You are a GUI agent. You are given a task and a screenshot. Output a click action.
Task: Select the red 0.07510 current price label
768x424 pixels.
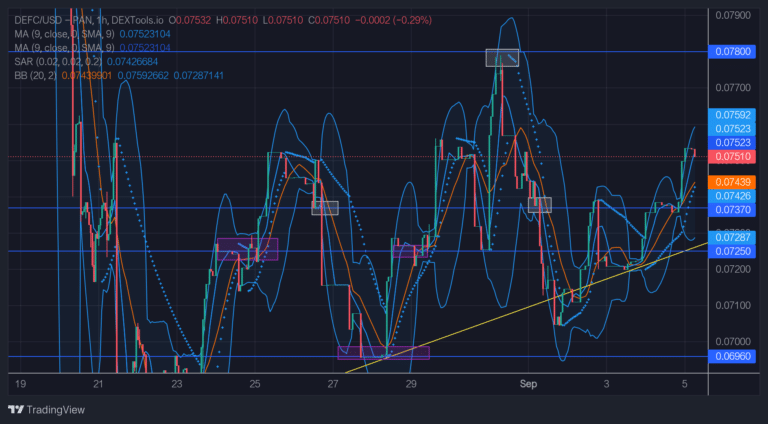(x=732, y=157)
